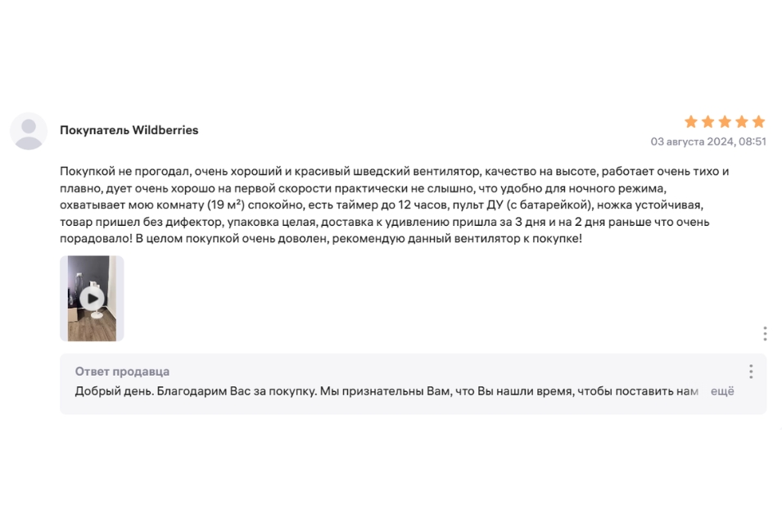This screenshot has height=532, width=782.
Task: Click the review's first line "Покупкой не прогодал…"
Action: 393,171
